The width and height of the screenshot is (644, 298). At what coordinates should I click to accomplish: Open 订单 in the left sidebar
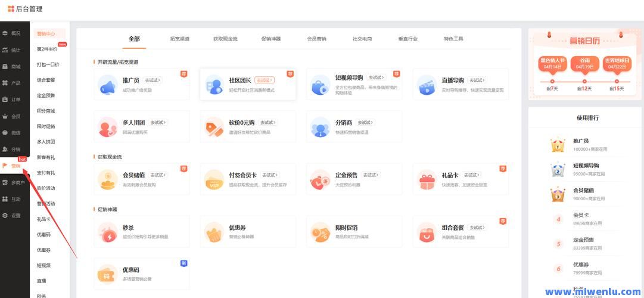tap(15, 100)
